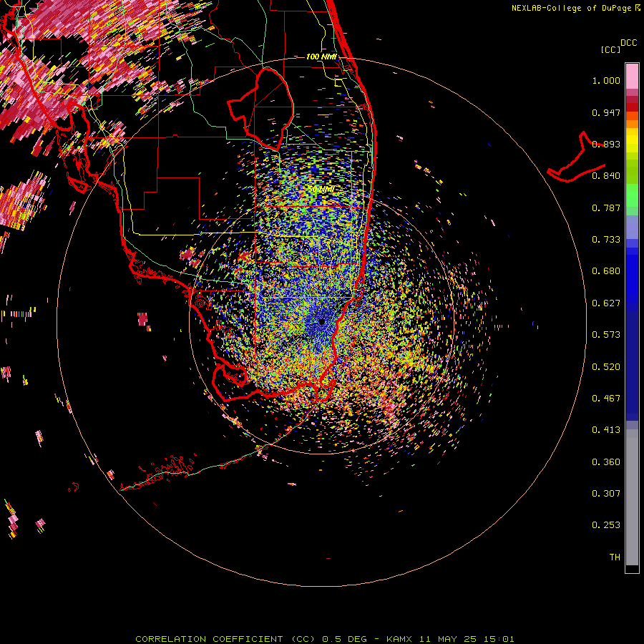644x644 pixels.
Task: Select the 0.413 scale value
Action: tap(606, 430)
